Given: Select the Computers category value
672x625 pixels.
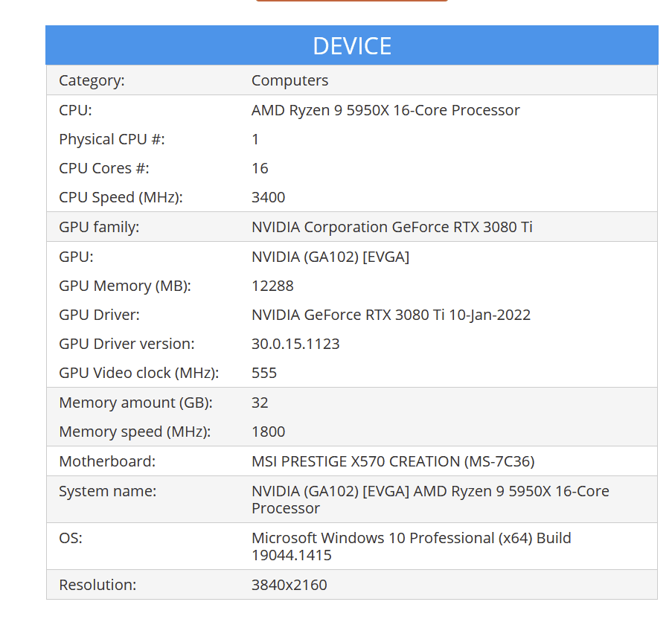Looking at the screenshot, I should coord(289,80).
